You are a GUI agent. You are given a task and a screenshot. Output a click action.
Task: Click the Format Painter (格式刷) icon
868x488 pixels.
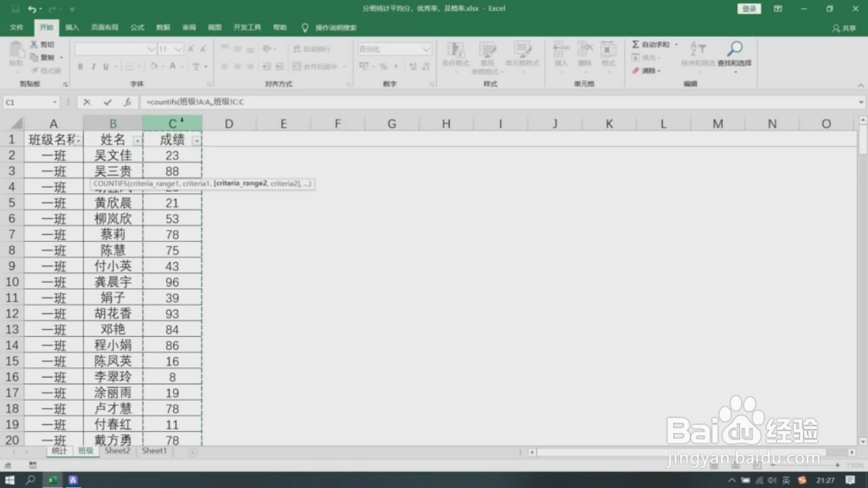[x=34, y=70]
